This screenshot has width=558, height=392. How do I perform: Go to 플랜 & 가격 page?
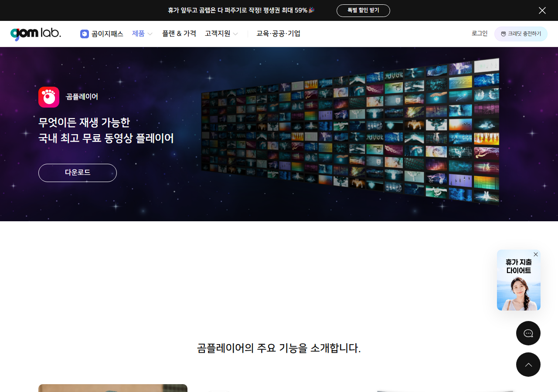(x=179, y=34)
